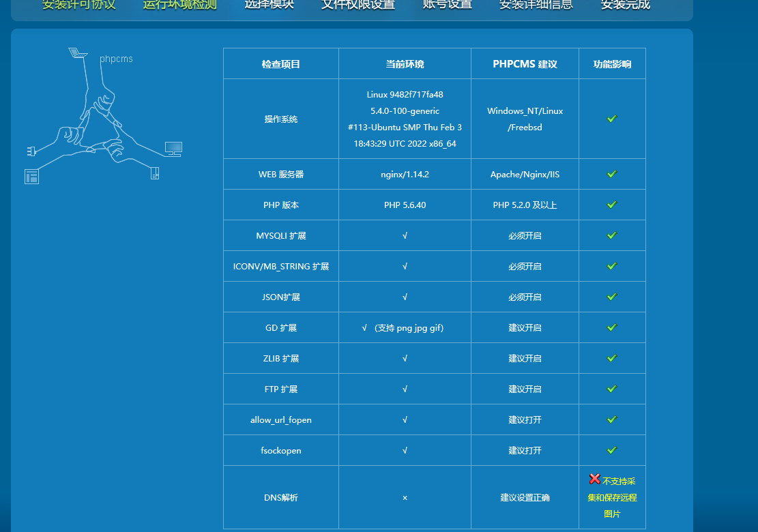Click the green check for JSON扩展

(612, 296)
